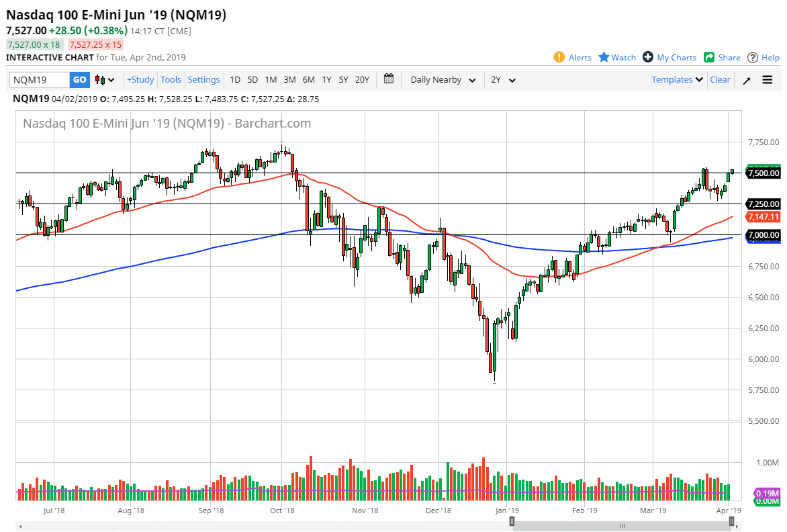Clear the chart studies
The width and height of the screenshot is (787, 532).
coord(720,79)
